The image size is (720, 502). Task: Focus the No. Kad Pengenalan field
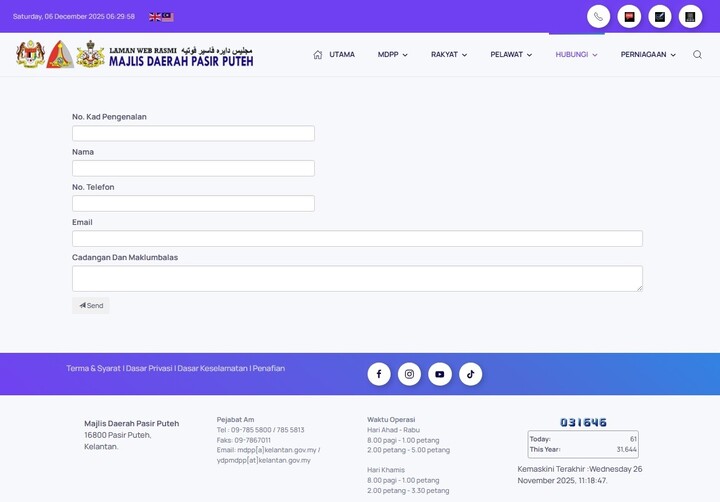click(x=193, y=133)
